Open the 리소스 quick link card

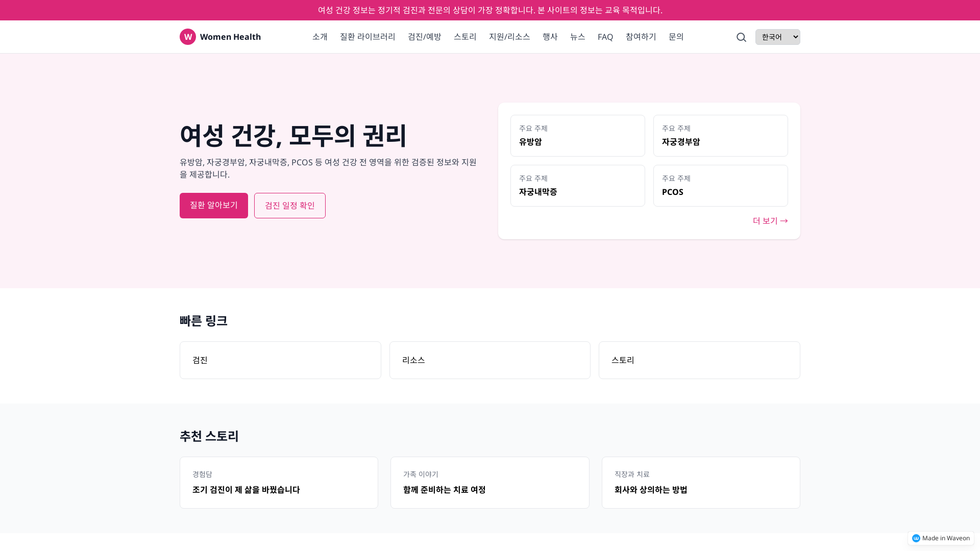(x=489, y=360)
